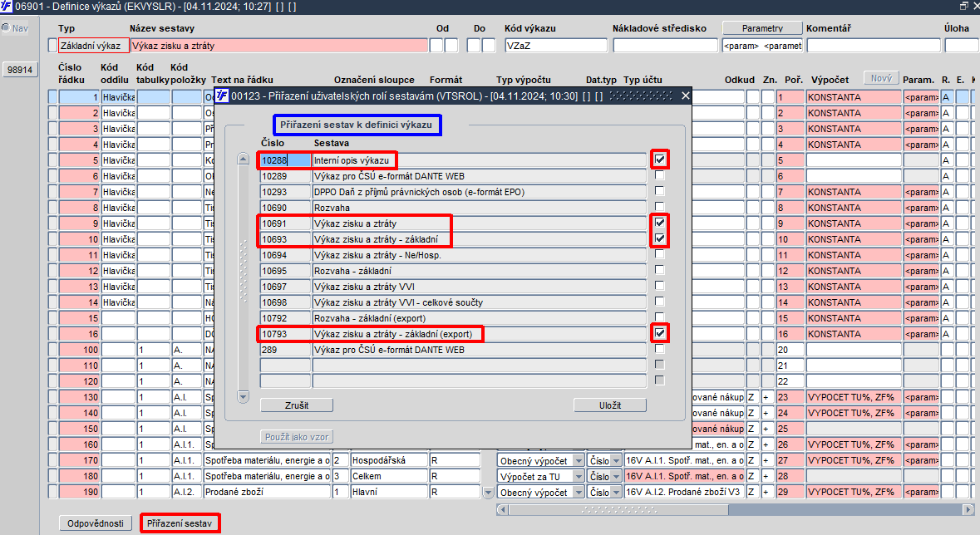Click the Odpovědnosti button
This screenshot has width=980, height=535.
point(96,523)
